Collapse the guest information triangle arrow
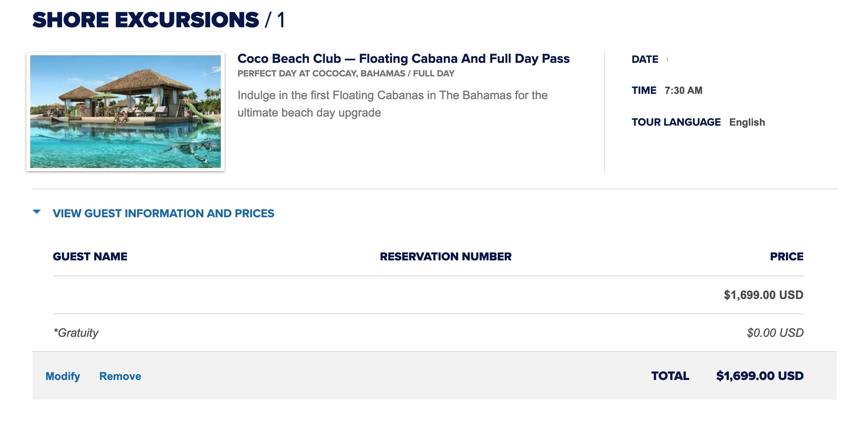 [37, 212]
